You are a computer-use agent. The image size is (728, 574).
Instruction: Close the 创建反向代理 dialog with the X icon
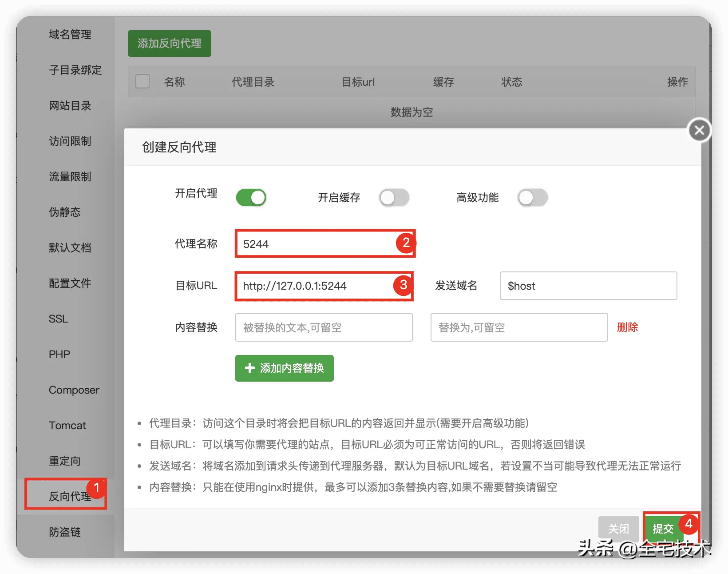[x=699, y=130]
